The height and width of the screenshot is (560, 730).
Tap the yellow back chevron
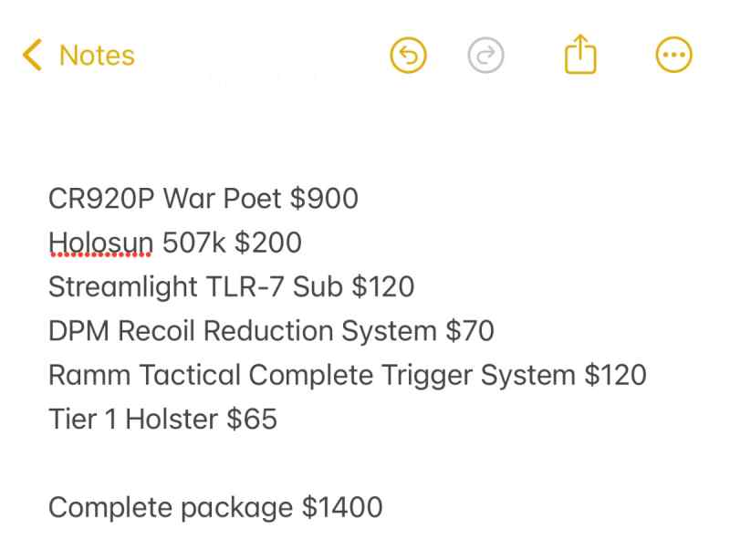[33, 55]
